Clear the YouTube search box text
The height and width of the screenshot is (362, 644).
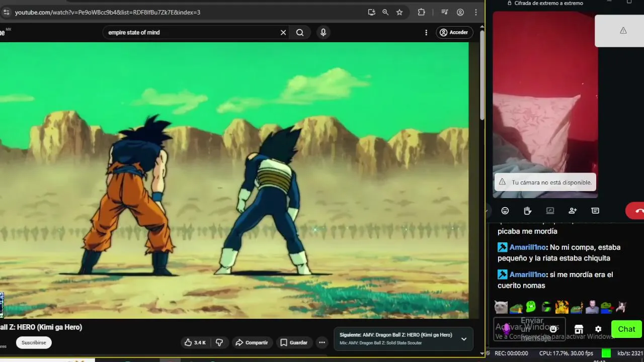tap(283, 32)
